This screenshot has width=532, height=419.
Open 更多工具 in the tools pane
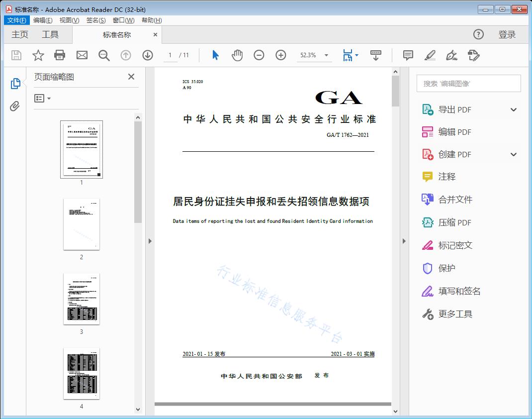coord(455,314)
